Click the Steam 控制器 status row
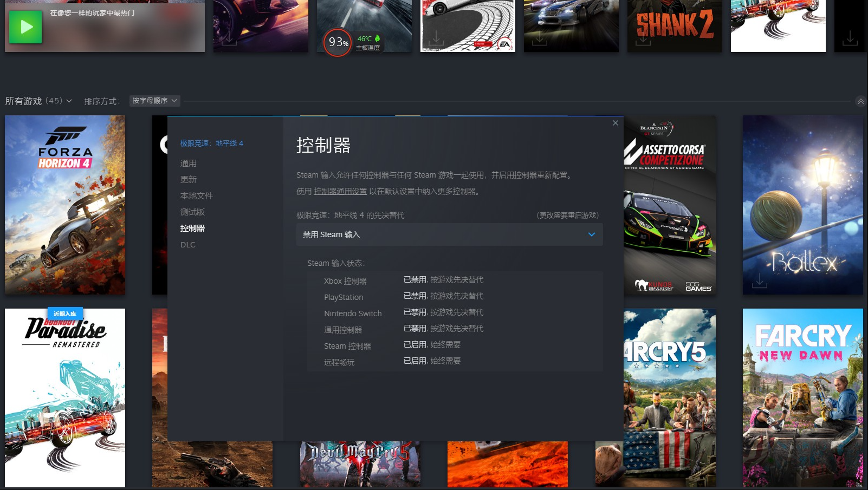 (455, 345)
